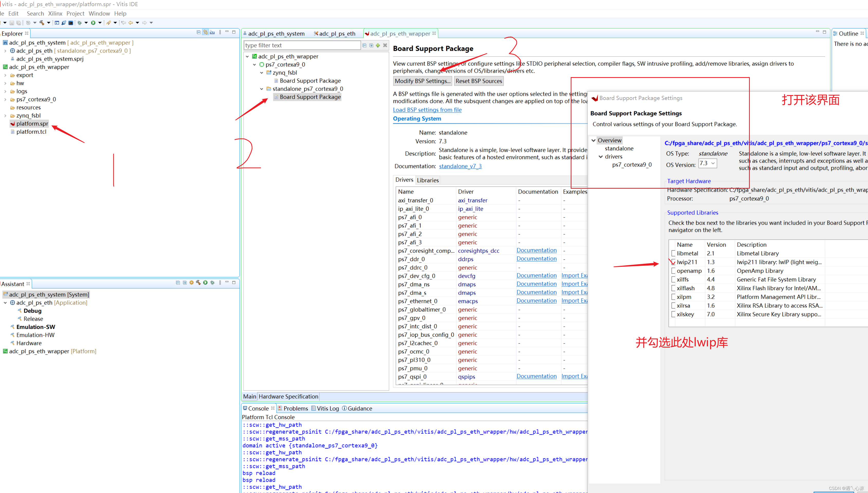Collapse the ps7_cortexa9_0 node in platform tree
This screenshot has width=868, height=493.
[254, 65]
